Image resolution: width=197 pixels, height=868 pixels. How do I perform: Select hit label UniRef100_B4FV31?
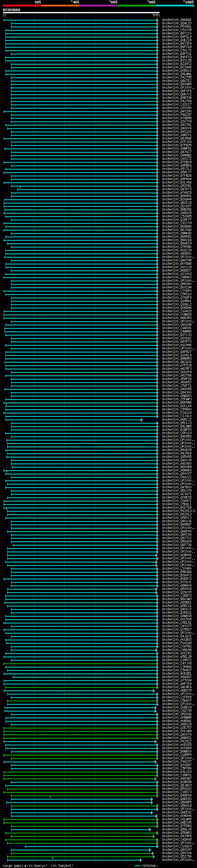click(176, 54)
